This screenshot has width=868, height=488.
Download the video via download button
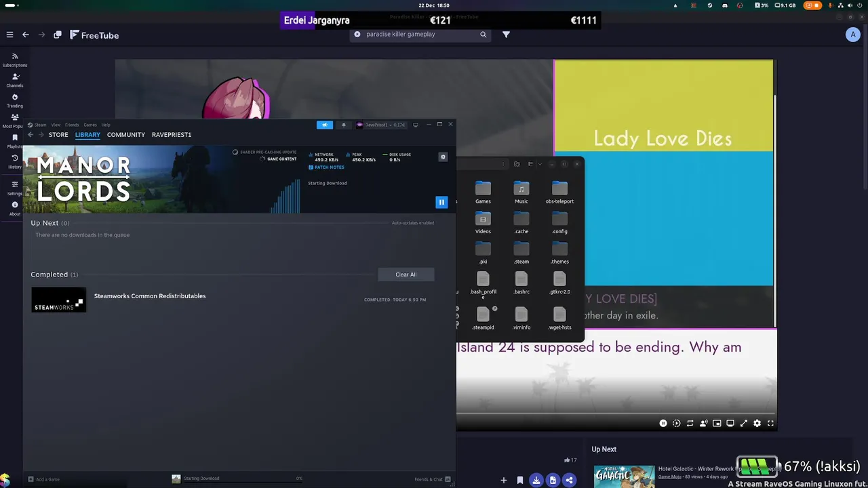coord(536,480)
